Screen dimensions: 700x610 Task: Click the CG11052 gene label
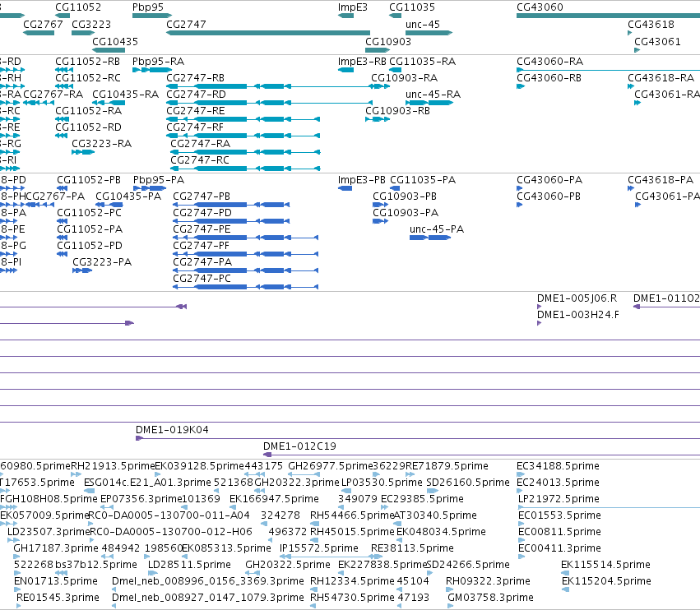[78, 7]
